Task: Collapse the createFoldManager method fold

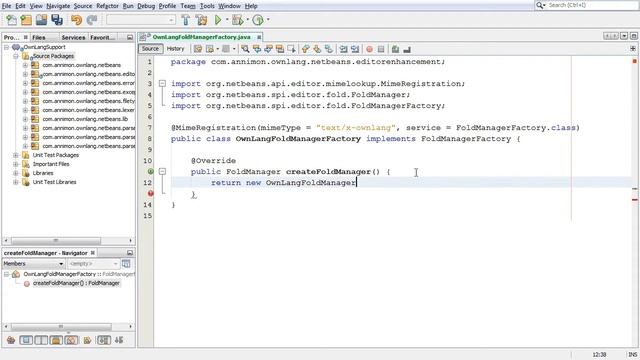Action: click(162, 171)
